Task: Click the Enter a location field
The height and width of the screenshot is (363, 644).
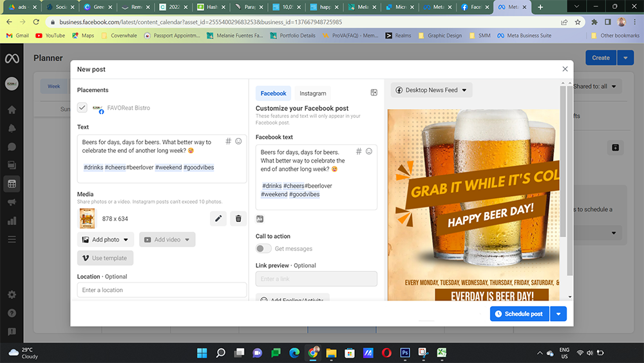Action: (162, 290)
